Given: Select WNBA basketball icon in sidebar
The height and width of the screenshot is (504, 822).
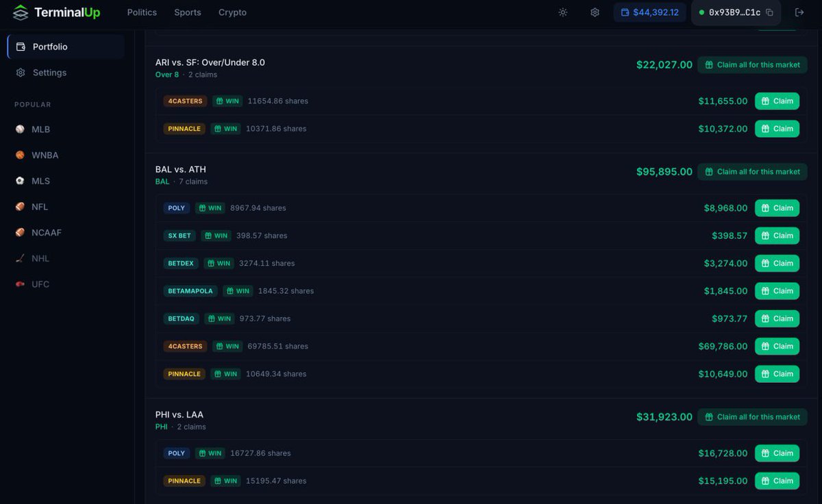Looking at the screenshot, I should click(20, 155).
